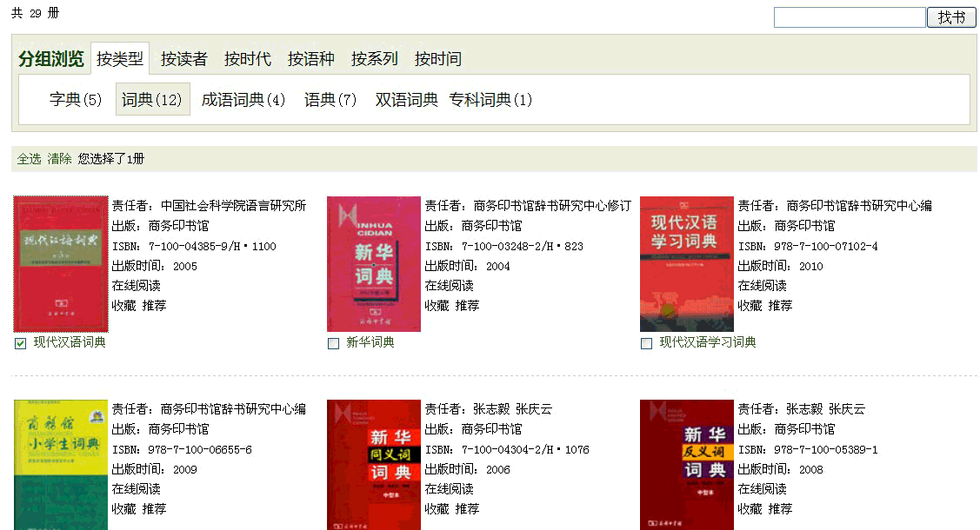The width and height of the screenshot is (980, 530).
Task: Click the text 共 29 册
Action: (35, 13)
